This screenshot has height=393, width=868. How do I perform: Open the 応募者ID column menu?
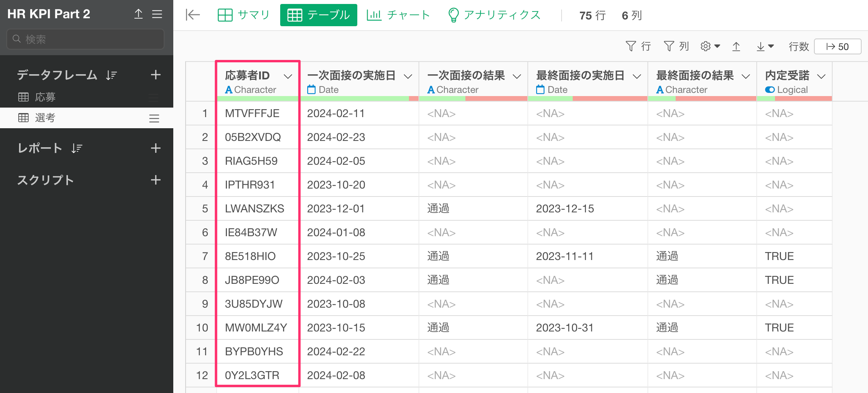tap(288, 76)
